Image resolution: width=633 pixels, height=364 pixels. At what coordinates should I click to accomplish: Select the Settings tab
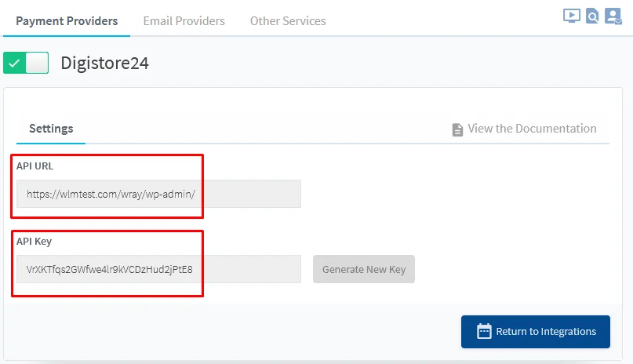(51, 129)
